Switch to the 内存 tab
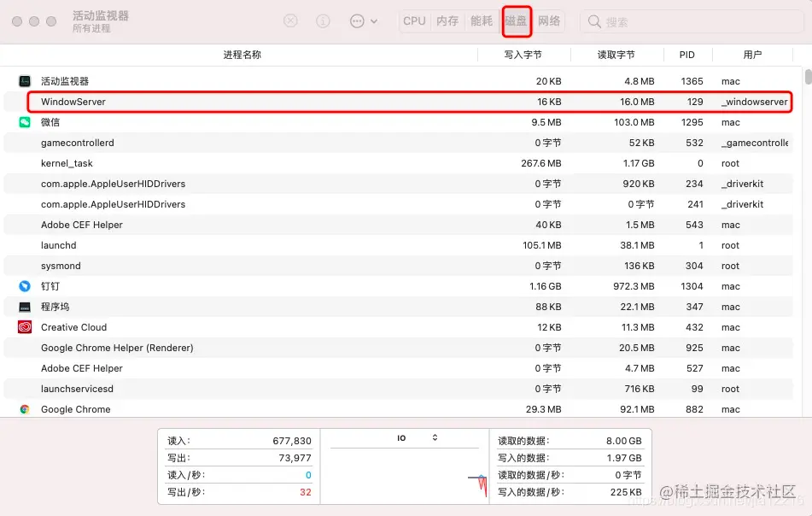The image size is (812, 516). pos(447,21)
